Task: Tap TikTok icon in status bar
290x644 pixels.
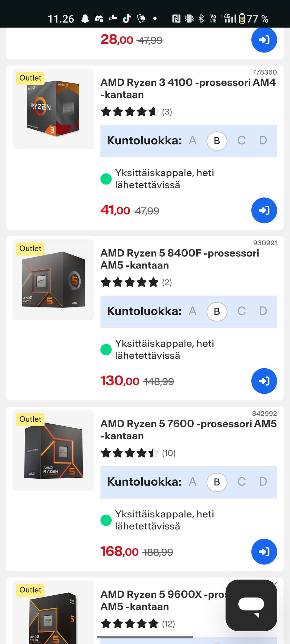Action: pos(127,19)
